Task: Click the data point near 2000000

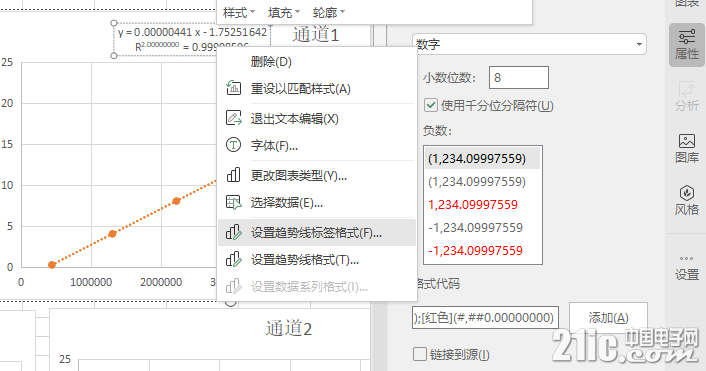Action: (176, 201)
